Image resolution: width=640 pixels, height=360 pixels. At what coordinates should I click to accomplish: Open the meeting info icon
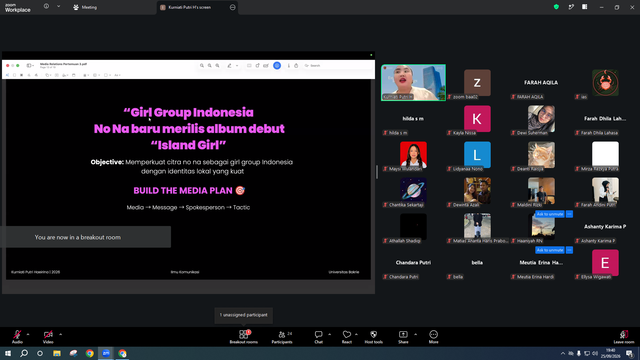(x=46, y=7)
